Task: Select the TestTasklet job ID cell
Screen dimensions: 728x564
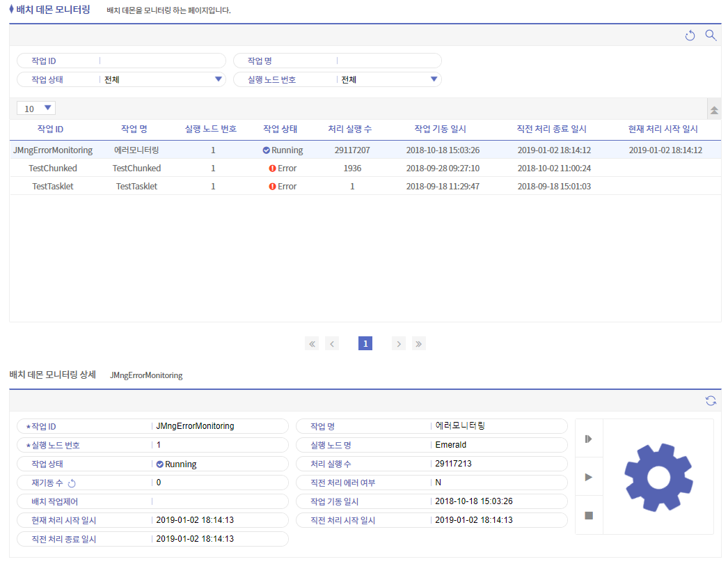Action: click(x=53, y=187)
